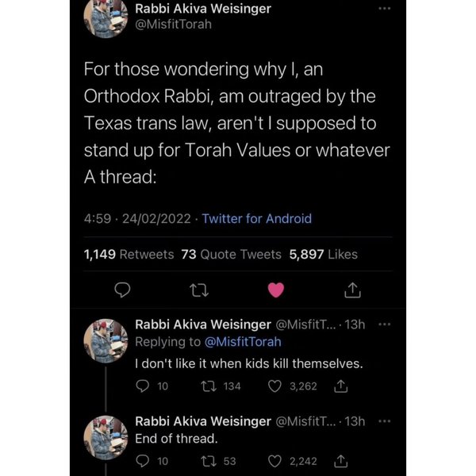This screenshot has width=476, height=476.
Task: Share the 'kids kill themselves' reply
Action: 340,386
